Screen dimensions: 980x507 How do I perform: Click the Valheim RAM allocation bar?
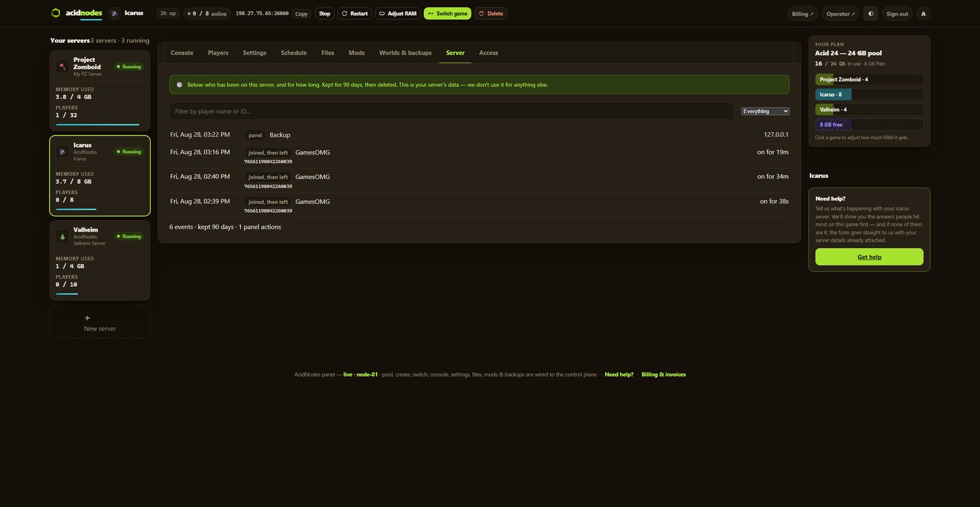tap(869, 110)
